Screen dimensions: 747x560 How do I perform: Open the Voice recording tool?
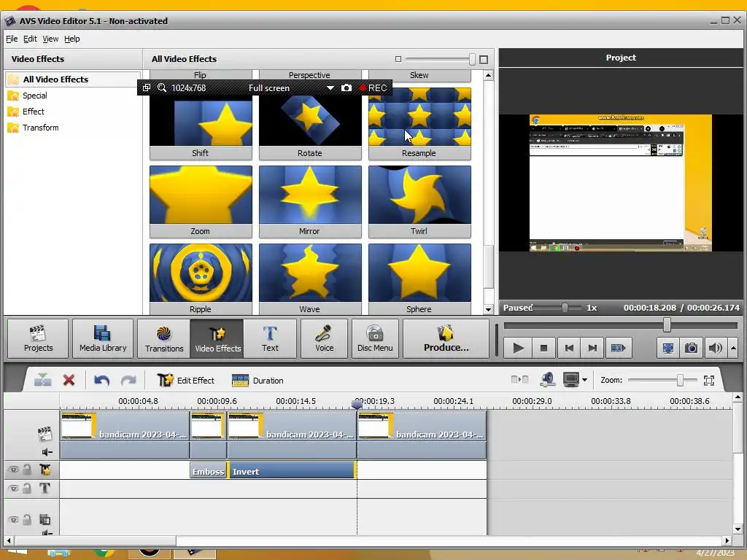(325, 338)
